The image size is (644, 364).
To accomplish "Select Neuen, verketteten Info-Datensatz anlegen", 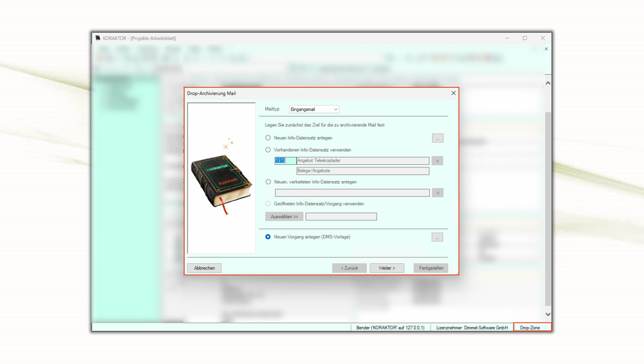I will pyautogui.click(x=268, y=182).
